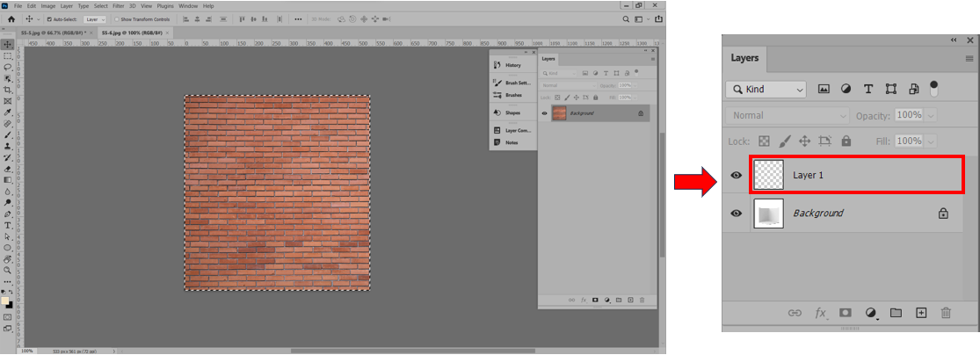Viewport: 980px width, 355px height.
Task: Open the Move tool preset picker arrow
Action: [38, 19]
